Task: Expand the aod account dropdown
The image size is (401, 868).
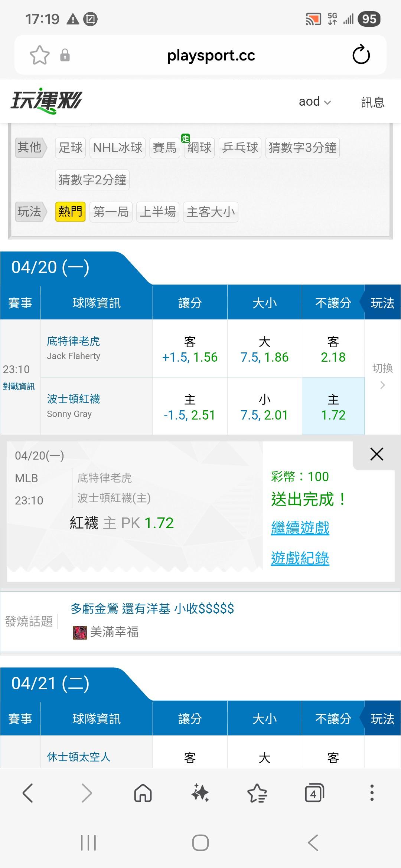Action: (315, 102)
